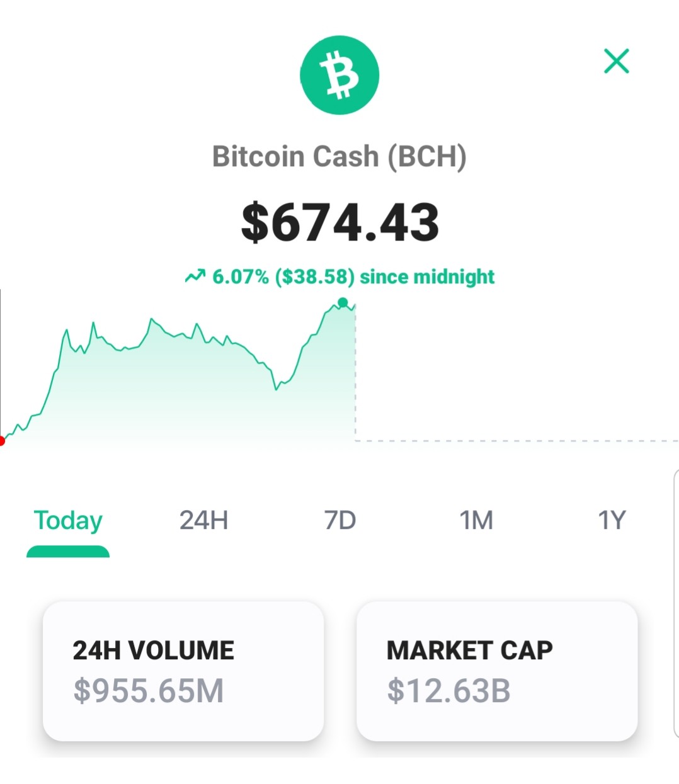This screenshot has width=679, height=784.
Task: Click the Bitcoin Cash (BCH) title
Action: (339, 156)
